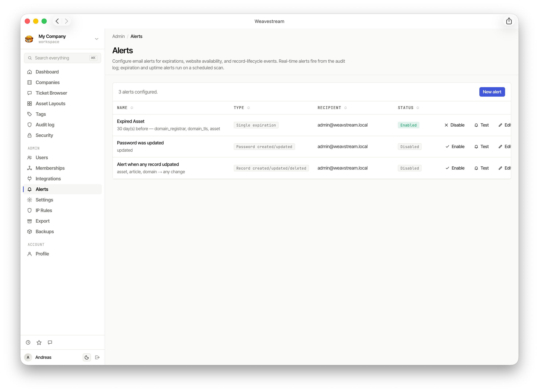Send a test for the Expired Asset alert

[482, 125]
